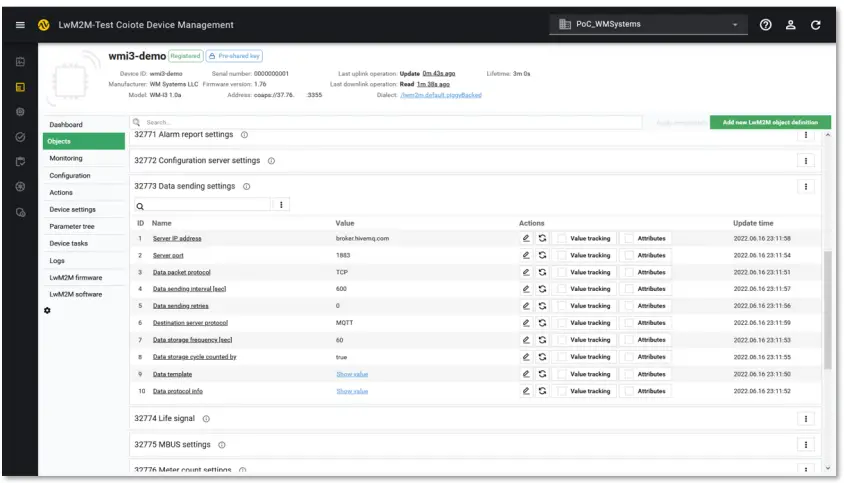This screenshot has width=844, height=483.
Task: Edit the Server IP address value
Action: [526, 238]
